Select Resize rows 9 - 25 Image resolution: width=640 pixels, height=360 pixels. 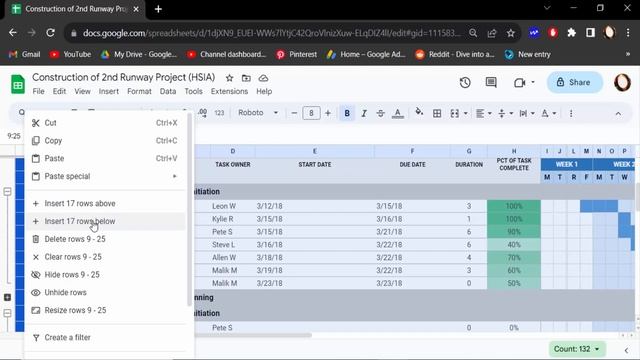(x=105, y=310)
